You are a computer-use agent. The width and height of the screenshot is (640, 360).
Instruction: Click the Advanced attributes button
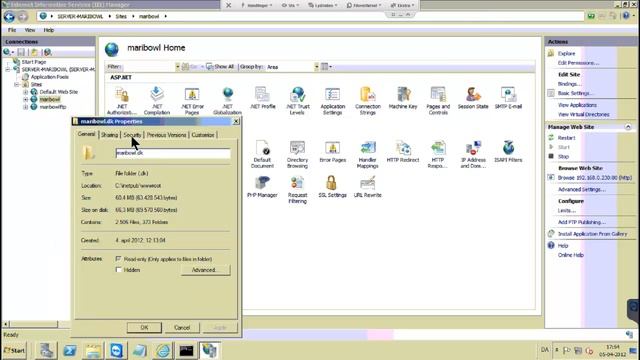pos(205,270)
